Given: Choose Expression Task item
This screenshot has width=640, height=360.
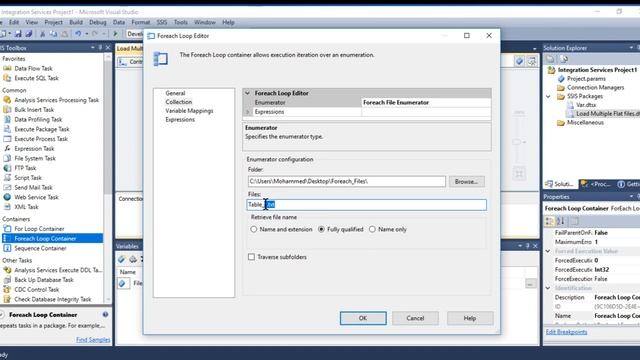Looking at the screenshot, I should (34, 149).
